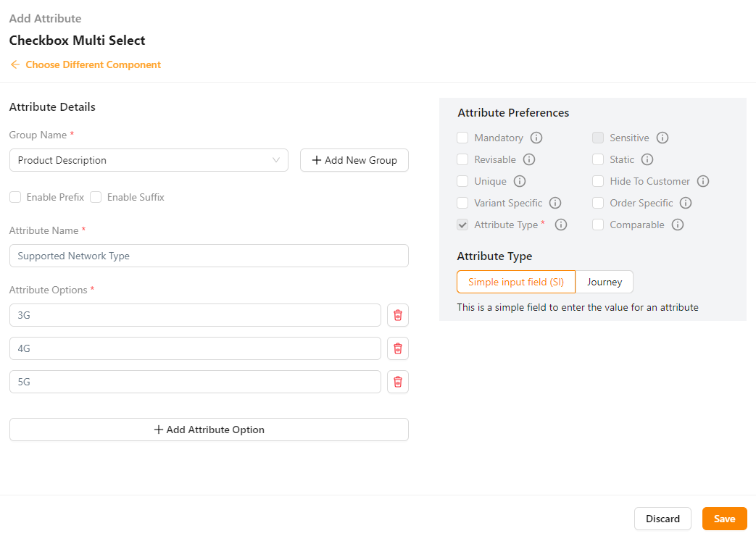
Task: Click trash icon next to 4G
Action: pyautogui.click(x=397, y=348)
